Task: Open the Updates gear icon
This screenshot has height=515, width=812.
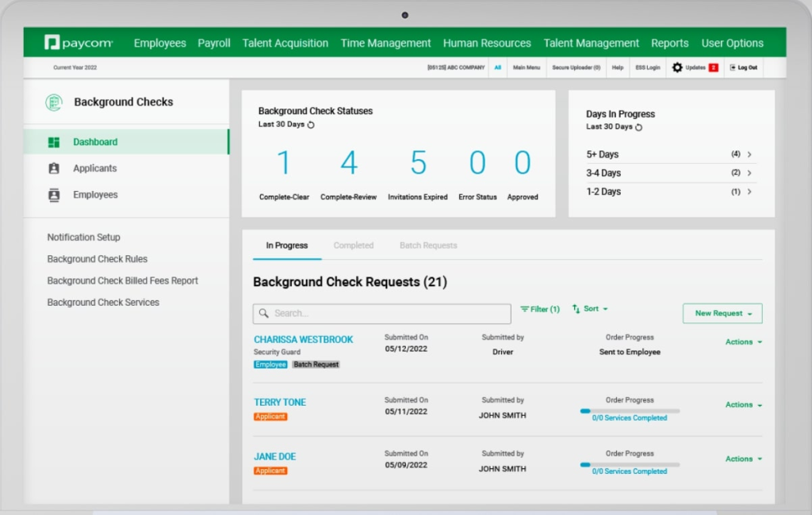Action: 678,67
